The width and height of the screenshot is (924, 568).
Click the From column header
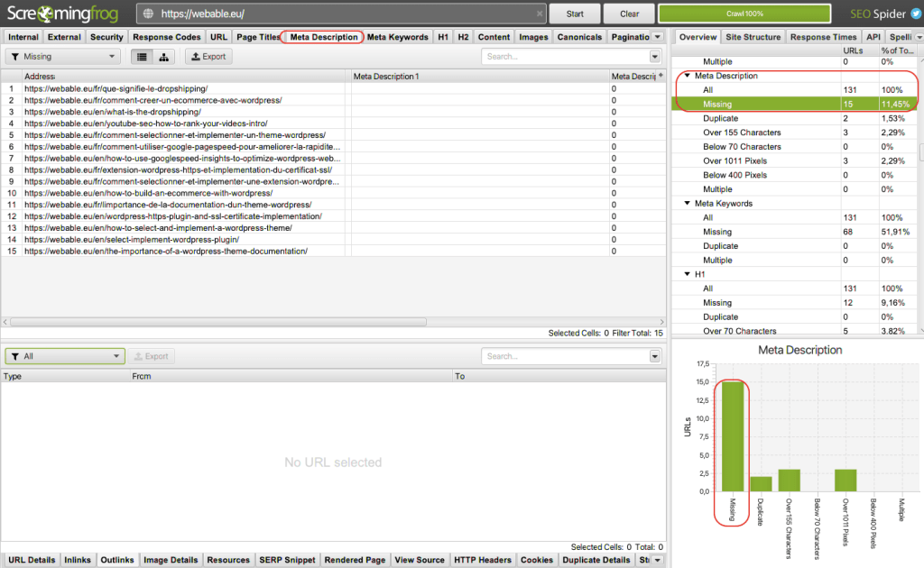pyautogui.click(x=291, y=376)
